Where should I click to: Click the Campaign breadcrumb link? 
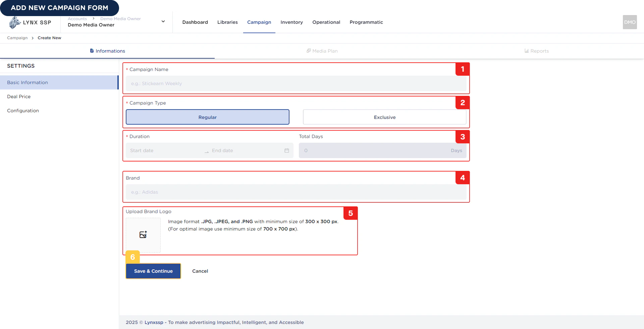coord(17,38)
